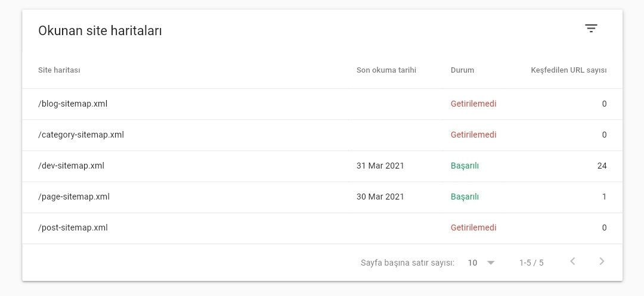Sort by Keşfedilen URL sayısı column
The width and height of the screenshot is (644, 296).
(x=568, y=70)
